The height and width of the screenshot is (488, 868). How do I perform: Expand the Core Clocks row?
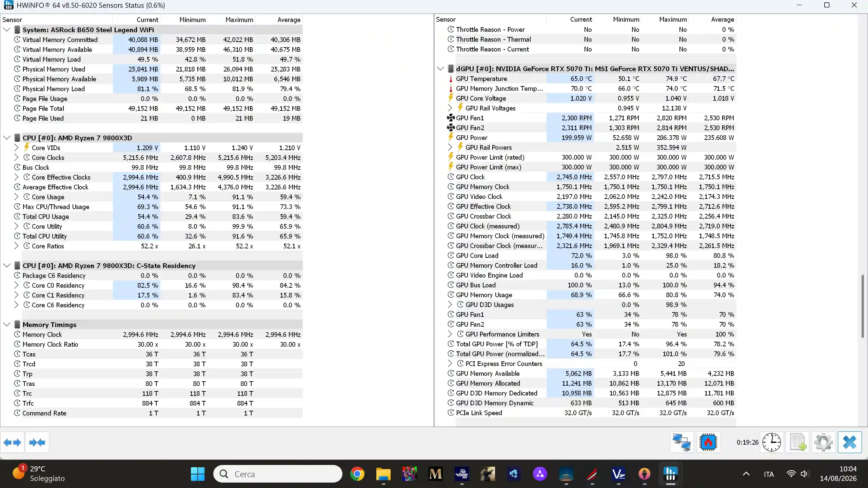tap(16, 158)
